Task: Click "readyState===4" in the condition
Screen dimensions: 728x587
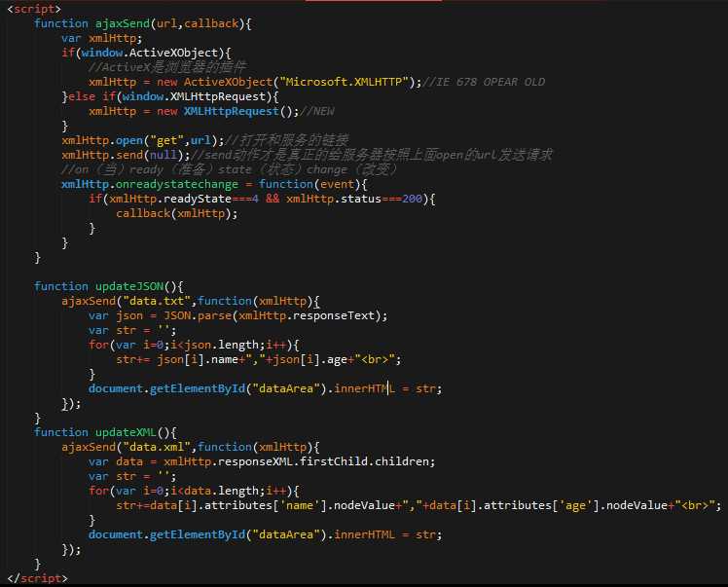Action: 211,199
